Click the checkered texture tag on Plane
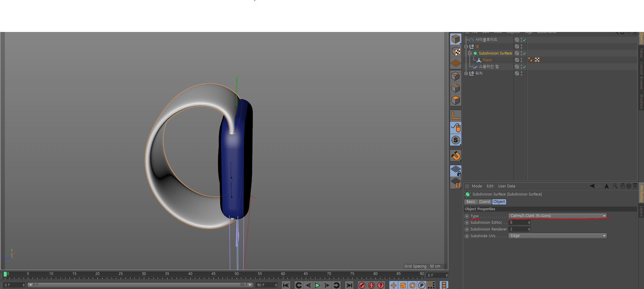The height and width of the screenshot is (289, 644). [537, 60]
